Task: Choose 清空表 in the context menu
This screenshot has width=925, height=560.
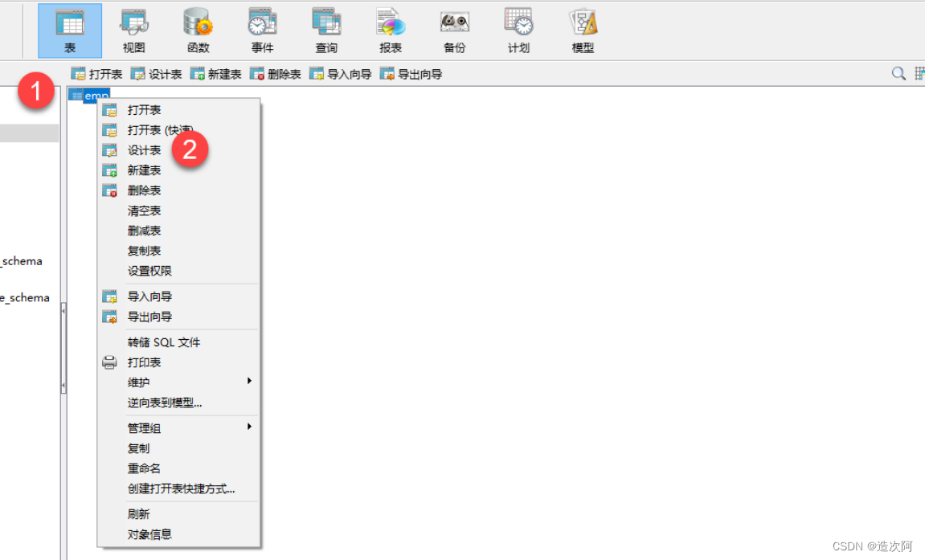Action: (178, 211)
